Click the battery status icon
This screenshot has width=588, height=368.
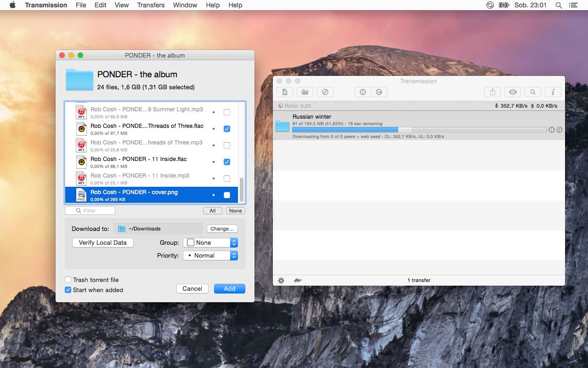click(x=504, y=5)
